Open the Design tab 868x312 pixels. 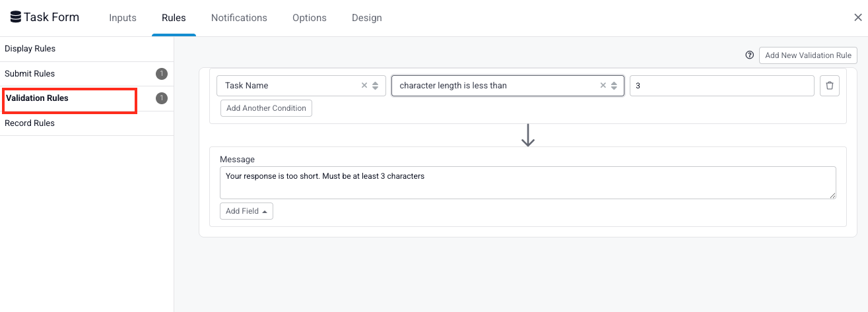(x=366, y=18)
